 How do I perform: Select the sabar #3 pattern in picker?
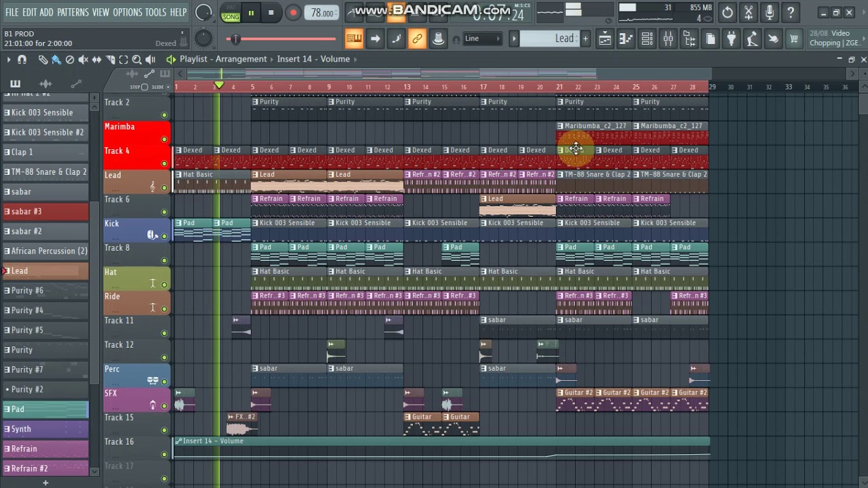[45, 211]
